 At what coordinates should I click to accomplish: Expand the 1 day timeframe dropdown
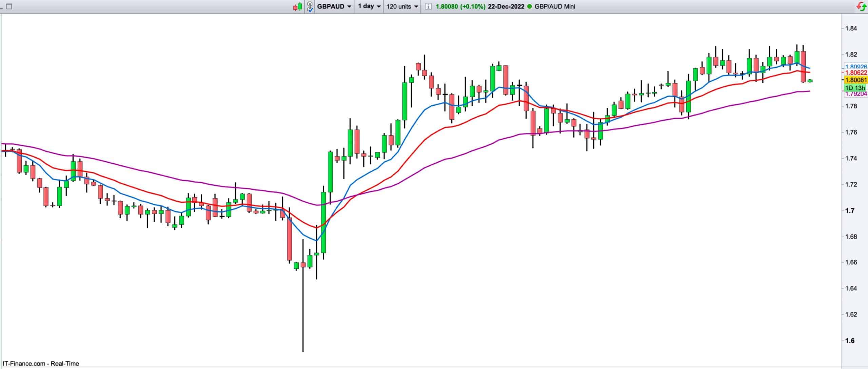(x=369, y=6)
